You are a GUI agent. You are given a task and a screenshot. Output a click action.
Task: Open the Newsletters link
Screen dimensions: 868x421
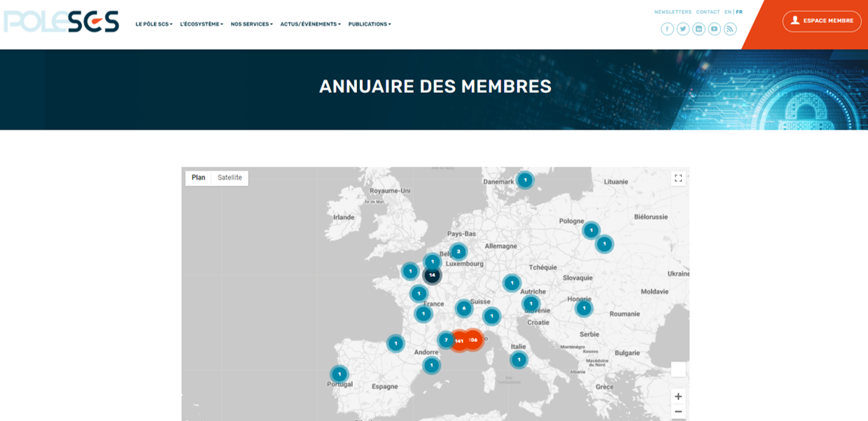tap(672, 11)
